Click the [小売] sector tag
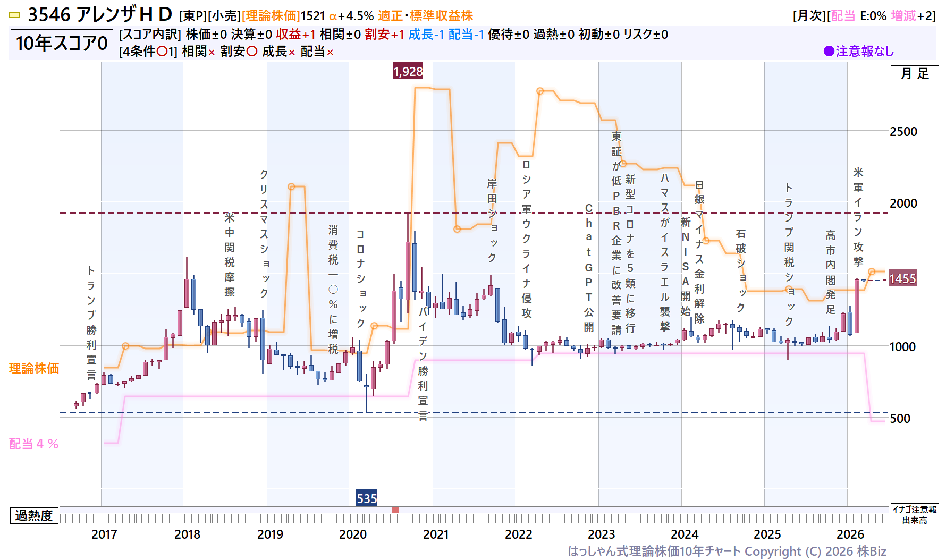Screen dimensions: 946x560 [225, 16]
